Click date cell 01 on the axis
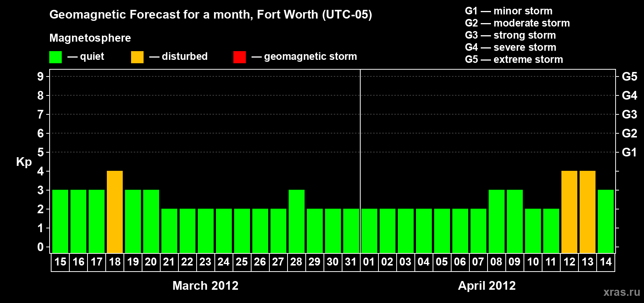644x303 pixels. coord(369,262)
